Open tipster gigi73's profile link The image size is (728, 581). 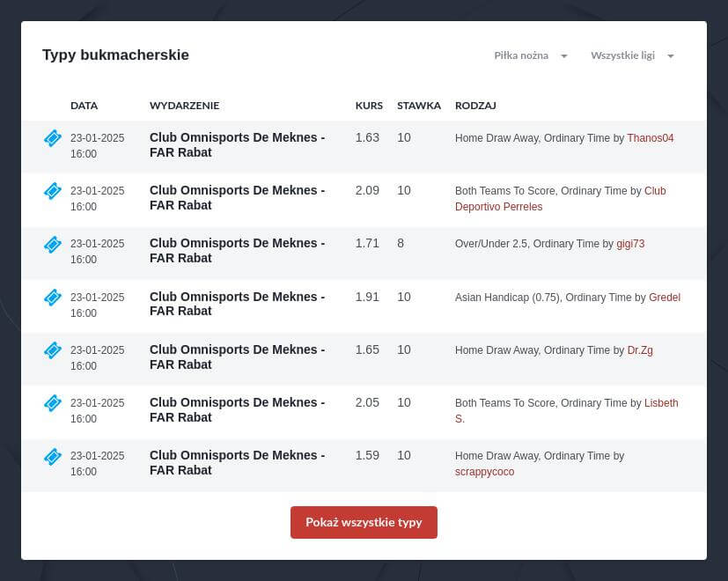click(630, 244)
